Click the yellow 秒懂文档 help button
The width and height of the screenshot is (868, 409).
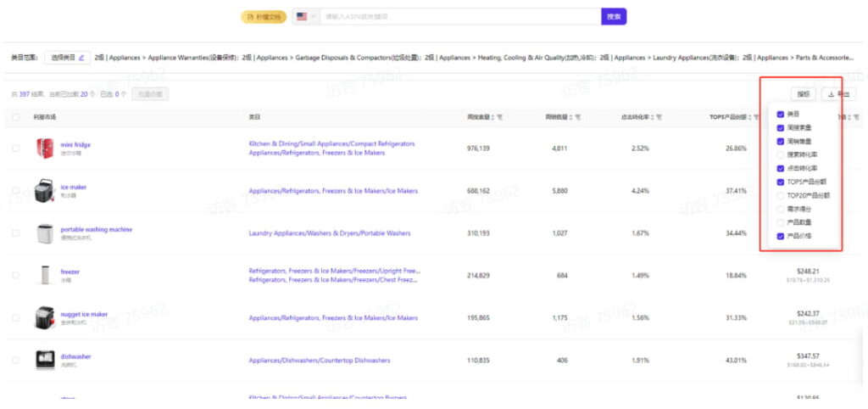point(264,16)
